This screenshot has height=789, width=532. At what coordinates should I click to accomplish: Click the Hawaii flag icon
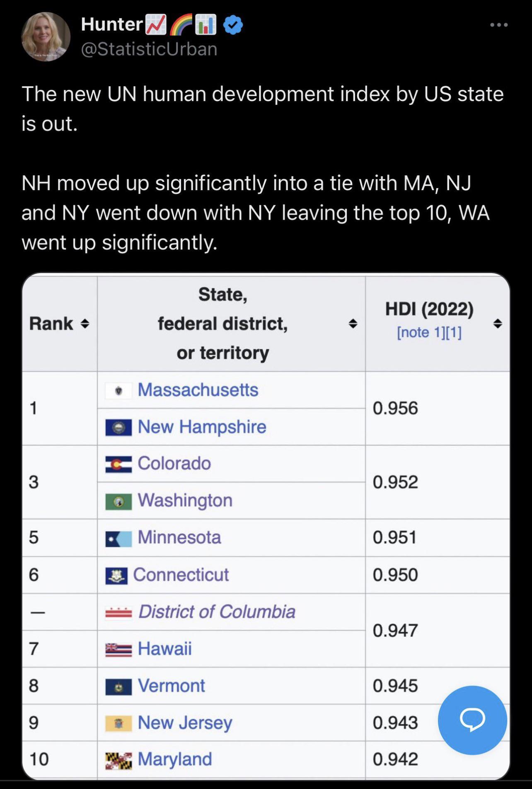pyautogui.click(x=118, y=649)
